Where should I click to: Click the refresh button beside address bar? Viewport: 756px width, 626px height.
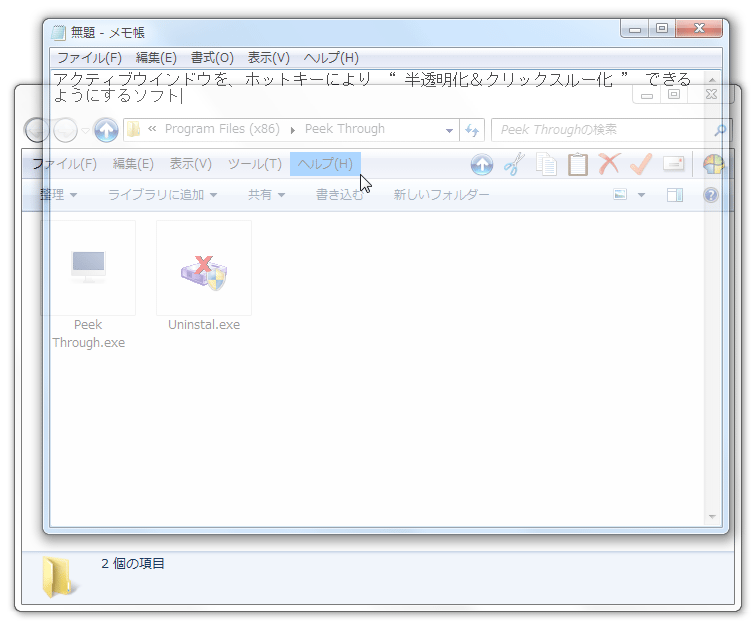[472, 130]
